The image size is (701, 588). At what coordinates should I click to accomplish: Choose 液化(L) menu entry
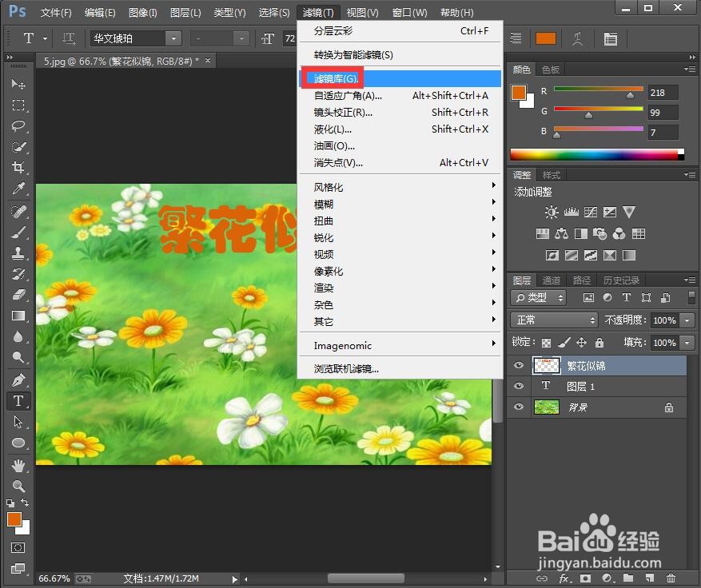[x=399, y=129]
